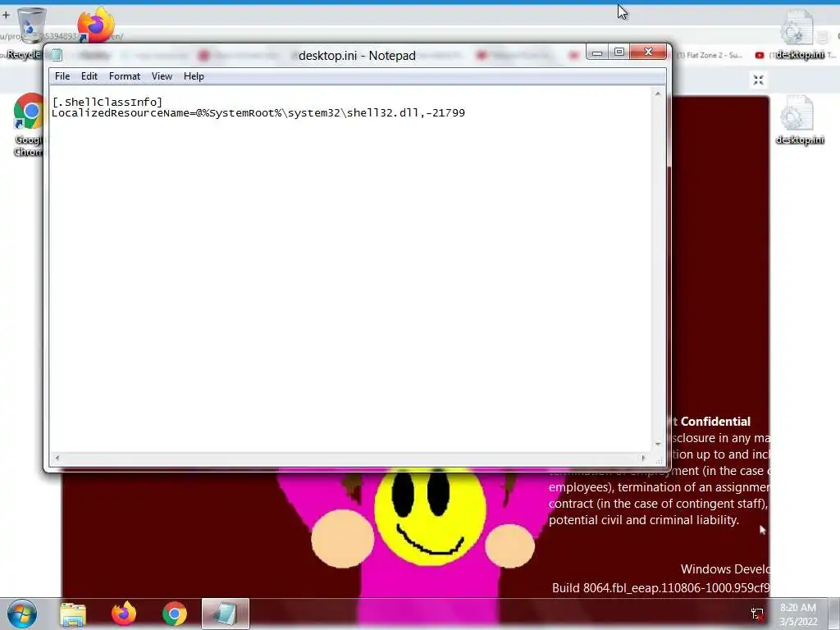Click the vertical scrollbar down arrow in Notepad
The image size is (840, 630).
point(658,444)
